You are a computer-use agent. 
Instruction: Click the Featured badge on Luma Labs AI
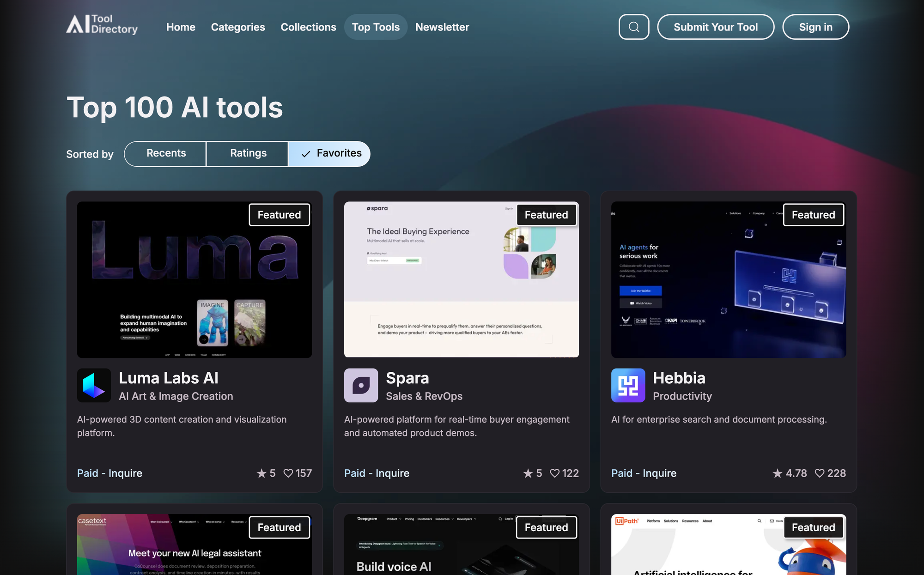pyautogui.click(x=280, y=215)
